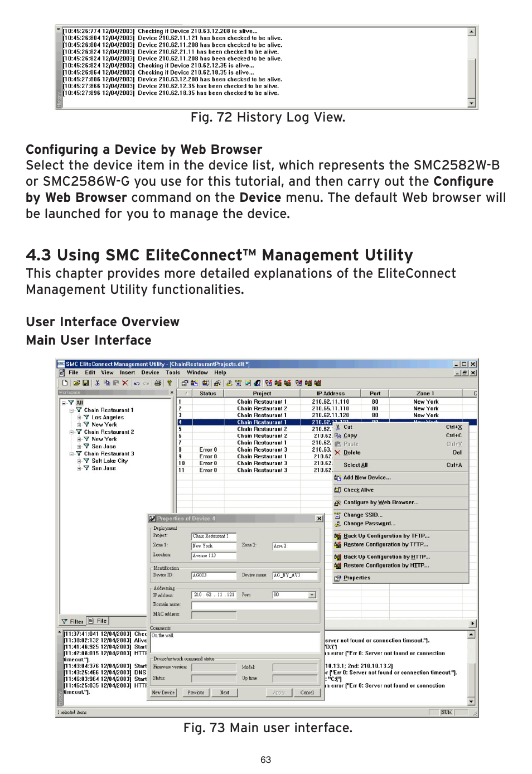Viewport: 532px width, 774px height.
Task: Expand the Los Angeles tree node
Action: tap(79, 418)
